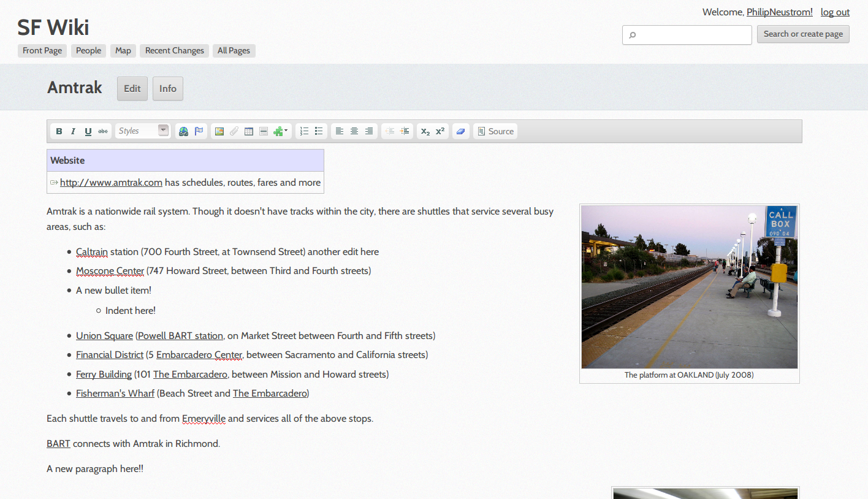The width and height of the screenshot is (868, 499).
Task: Open the People tab
Action: click(x=88, y=51)
